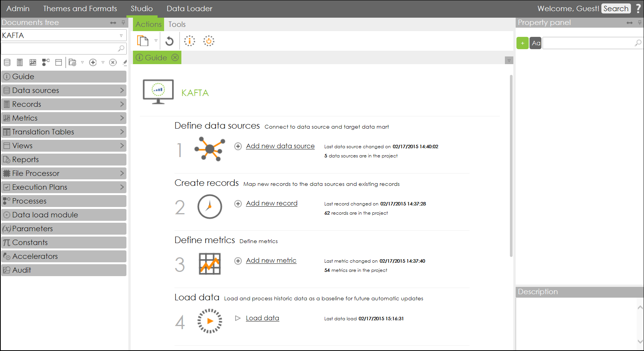Screen dimensions: 644x351
Task: Close the Guide document tab
Action: coord(175,58)
